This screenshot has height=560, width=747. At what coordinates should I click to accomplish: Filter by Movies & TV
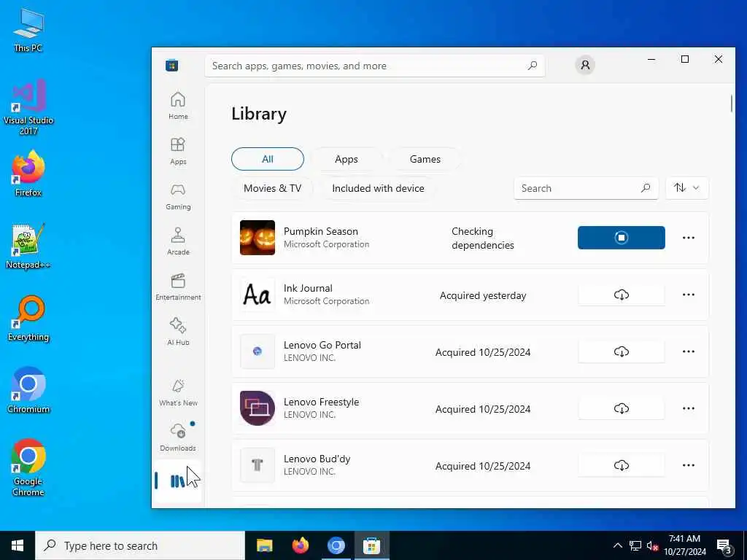click(x=272, y=188)
